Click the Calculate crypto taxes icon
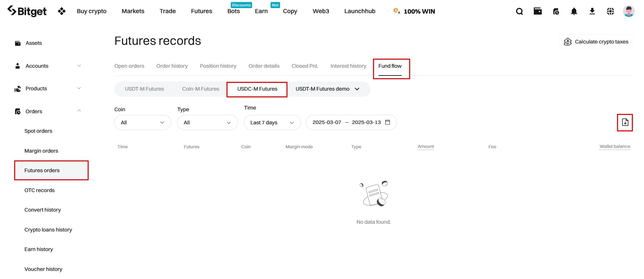This screenshot has width=644, height=279. [x=568, y=42]
